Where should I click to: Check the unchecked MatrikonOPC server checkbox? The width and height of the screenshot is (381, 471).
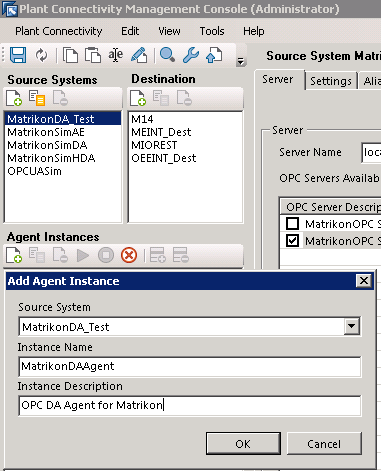(x=292, y=224)
